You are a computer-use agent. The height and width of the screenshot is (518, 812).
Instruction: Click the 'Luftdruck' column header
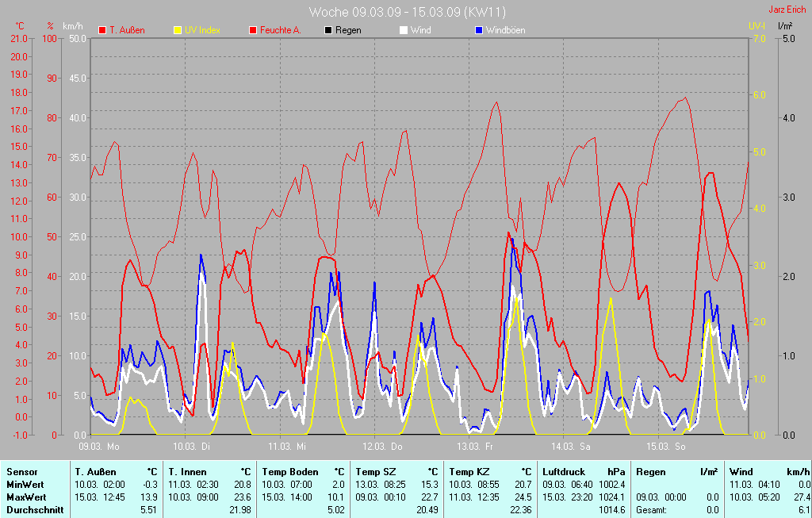point(564,472)
